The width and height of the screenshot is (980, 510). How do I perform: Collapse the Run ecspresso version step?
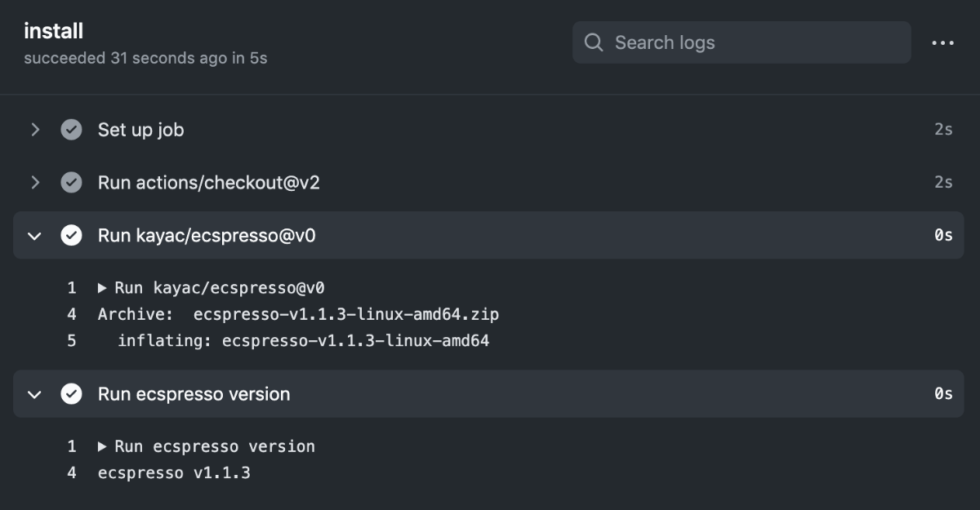(x=34, y=394)
